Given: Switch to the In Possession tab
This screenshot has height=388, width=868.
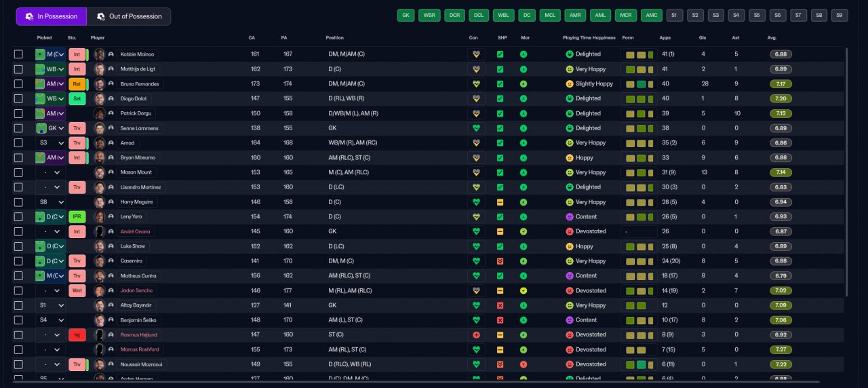Looking at the screenshot, I should point(52,16).
